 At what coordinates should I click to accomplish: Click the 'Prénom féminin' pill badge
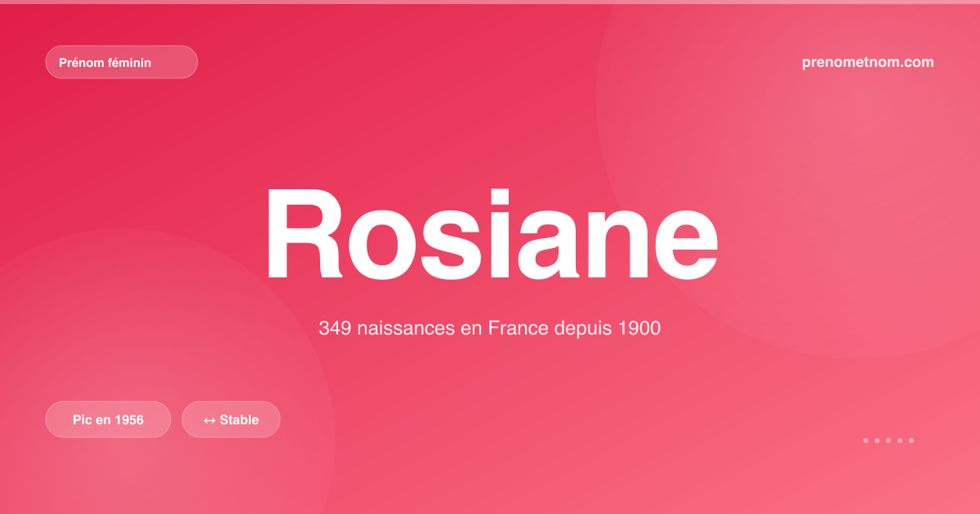pyautogui.click(x=122, y=62)
